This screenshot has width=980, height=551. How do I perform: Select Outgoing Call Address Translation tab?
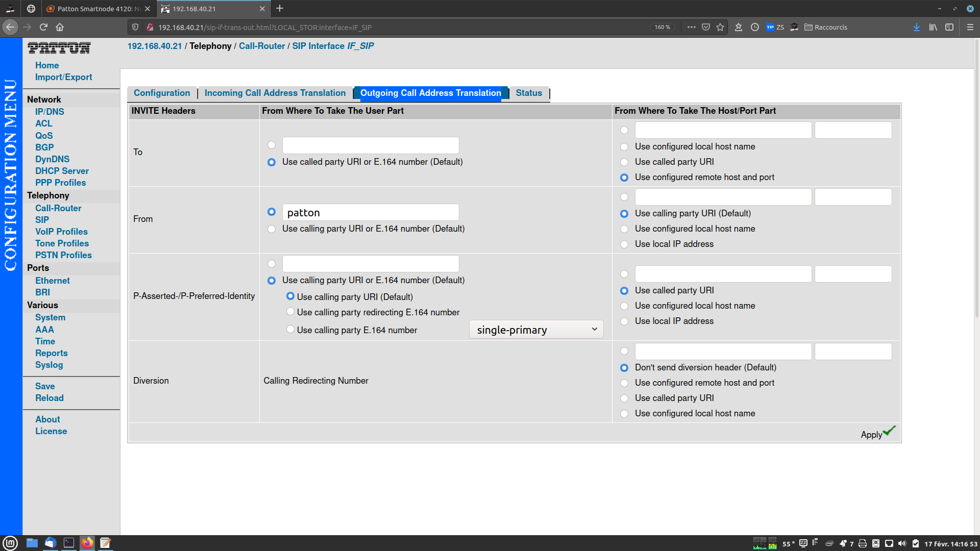pyautogui.click(x=431, y=93)
